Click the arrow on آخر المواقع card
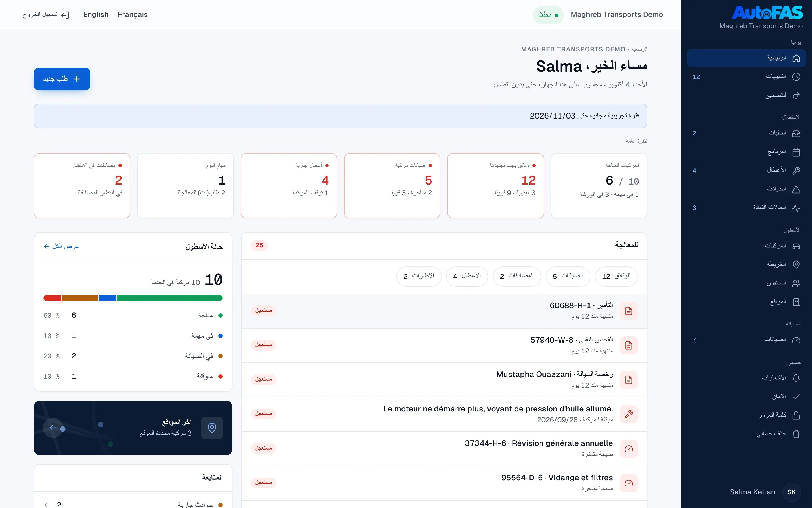The width and height of the screenshot is (812, 508). tap(53, 428)
